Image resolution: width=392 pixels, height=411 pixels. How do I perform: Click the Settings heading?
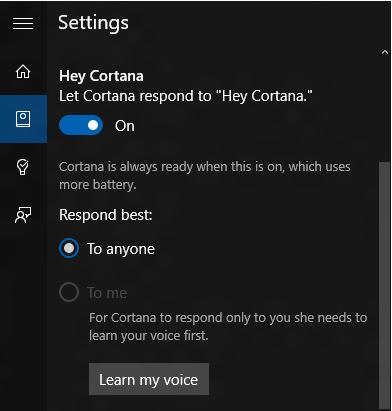click(x=93, y=23)
